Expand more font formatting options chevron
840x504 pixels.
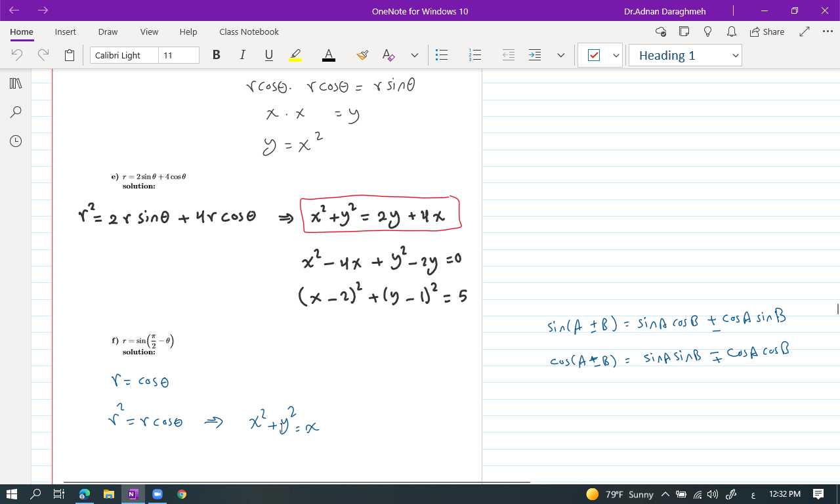414,56
